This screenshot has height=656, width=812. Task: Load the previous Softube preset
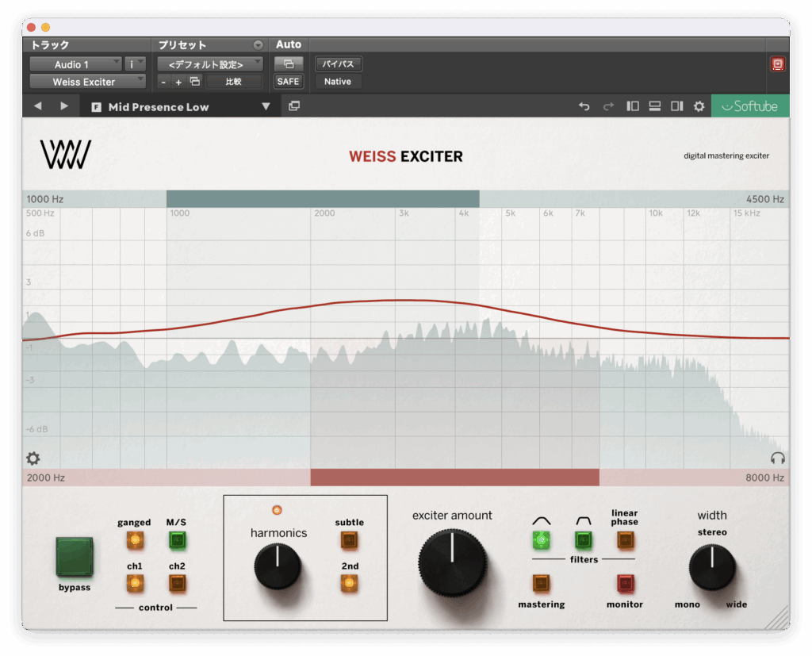point(38,106)
